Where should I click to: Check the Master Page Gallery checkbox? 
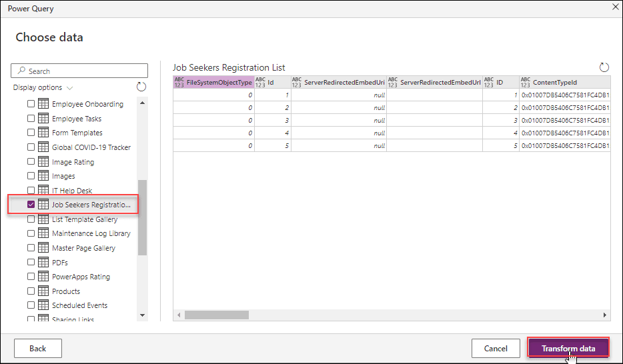[31, 248]
